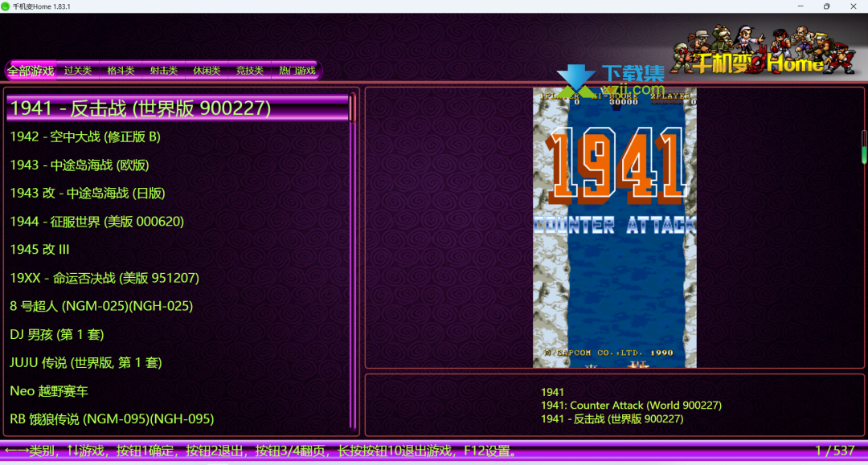Select 1943 - 中途岛海战 (欧版) entry
The image size is (868, 465).
(79, 165)
